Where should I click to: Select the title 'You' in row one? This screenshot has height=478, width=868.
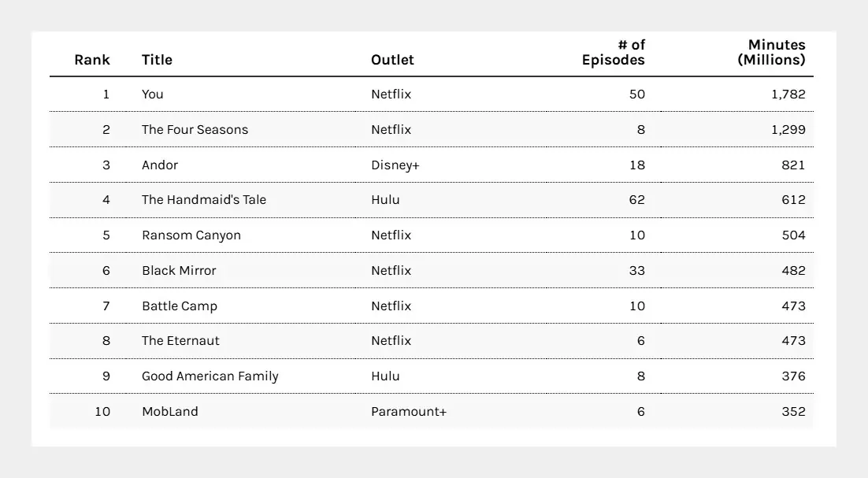click(x=152, y=94)
